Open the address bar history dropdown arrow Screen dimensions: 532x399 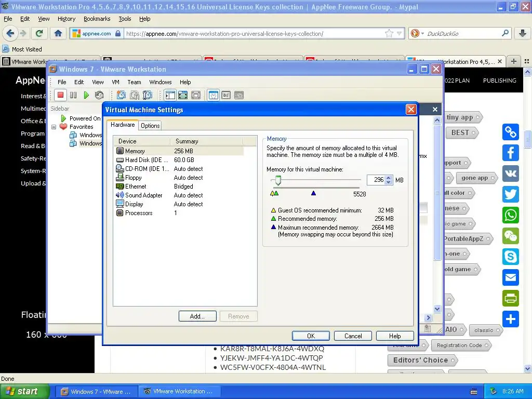pyautogui.click(x=400, y=34)
